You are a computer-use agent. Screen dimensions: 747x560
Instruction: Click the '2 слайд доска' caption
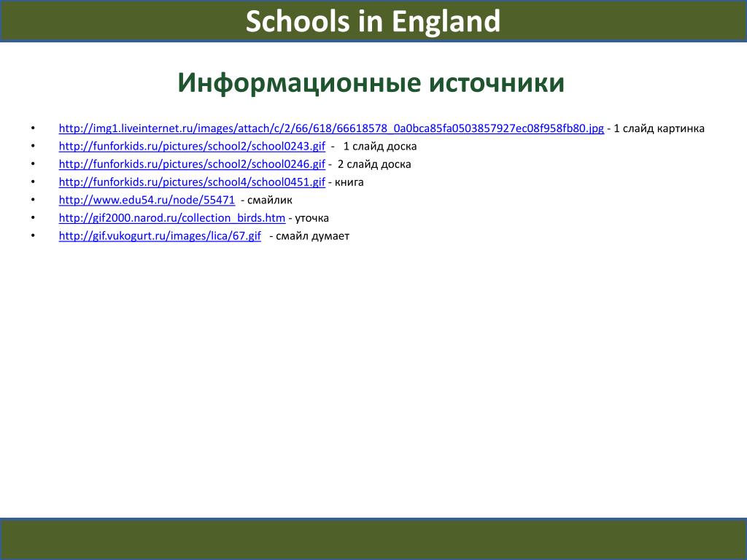coord(374,164)
